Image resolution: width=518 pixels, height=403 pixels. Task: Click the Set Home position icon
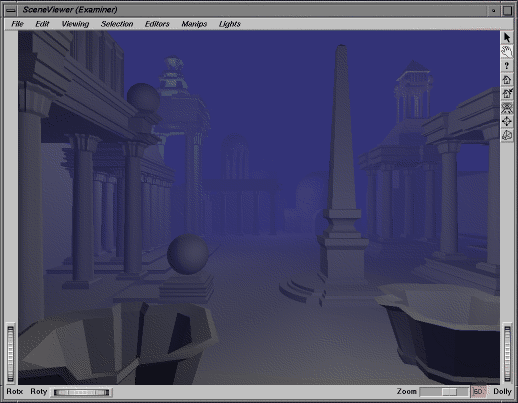pos(507,93)
